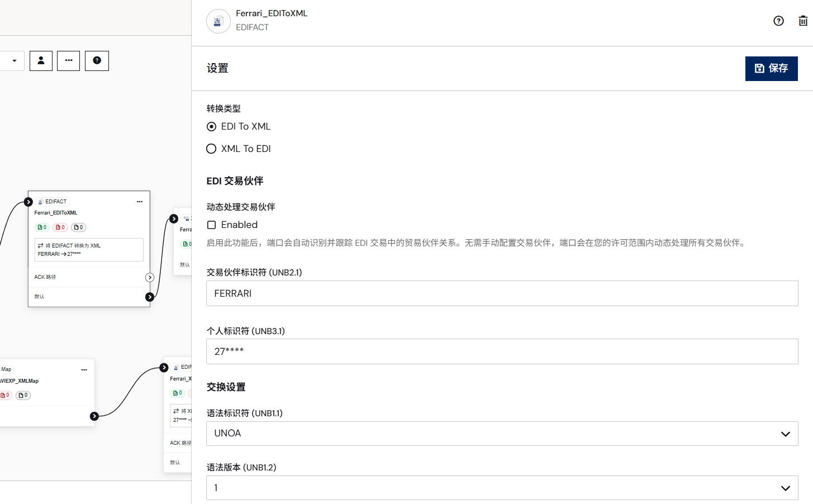Expand the toolbar dropdown caret left of the user icon

coord(14,61)
